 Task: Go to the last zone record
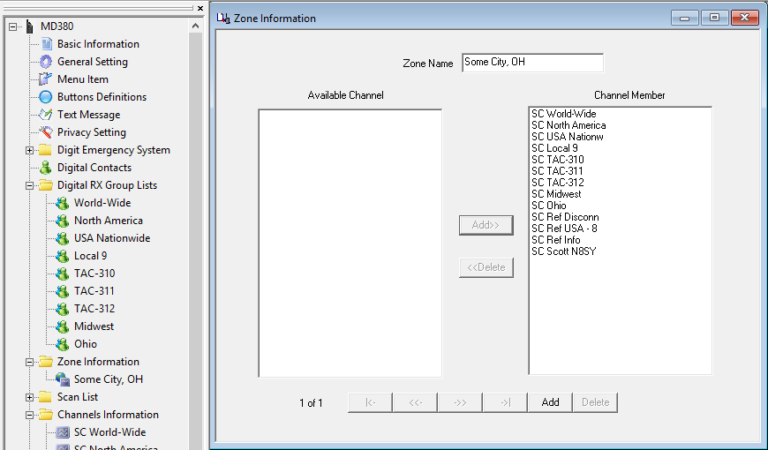[x=505, y=403]
